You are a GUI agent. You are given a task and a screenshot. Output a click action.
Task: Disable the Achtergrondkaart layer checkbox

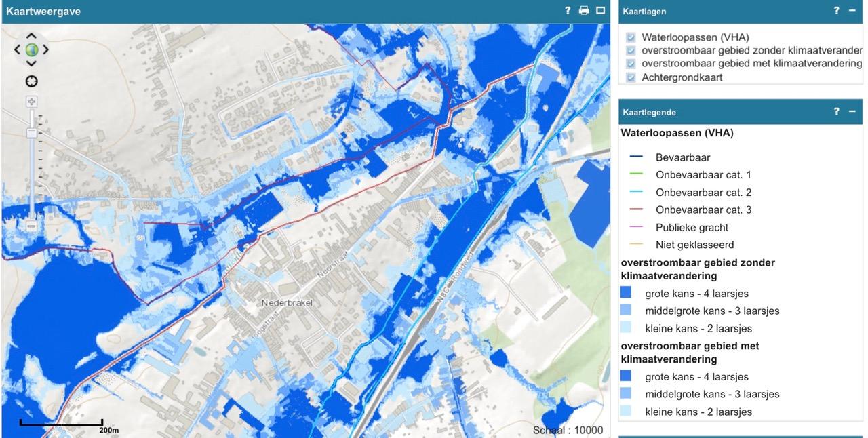[631, 77]
